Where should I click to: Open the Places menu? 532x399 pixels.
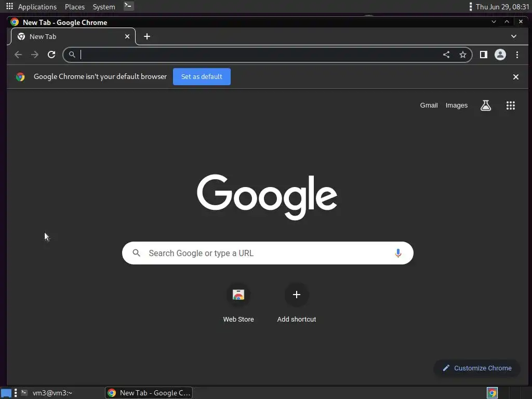pyautogui.click(x=75, y=7)
